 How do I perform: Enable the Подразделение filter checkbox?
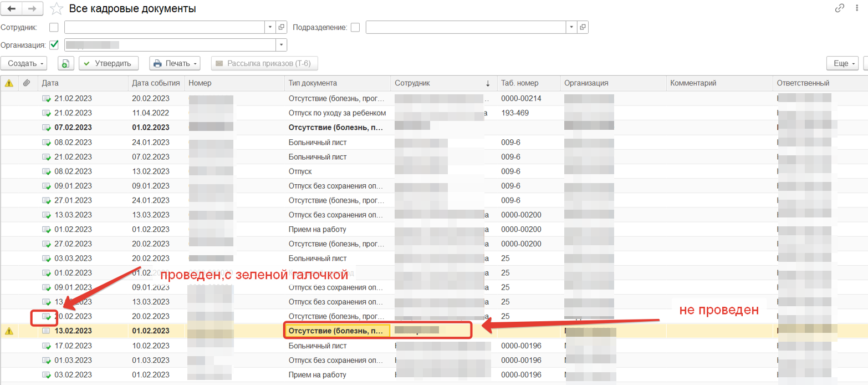click(355, 27)
